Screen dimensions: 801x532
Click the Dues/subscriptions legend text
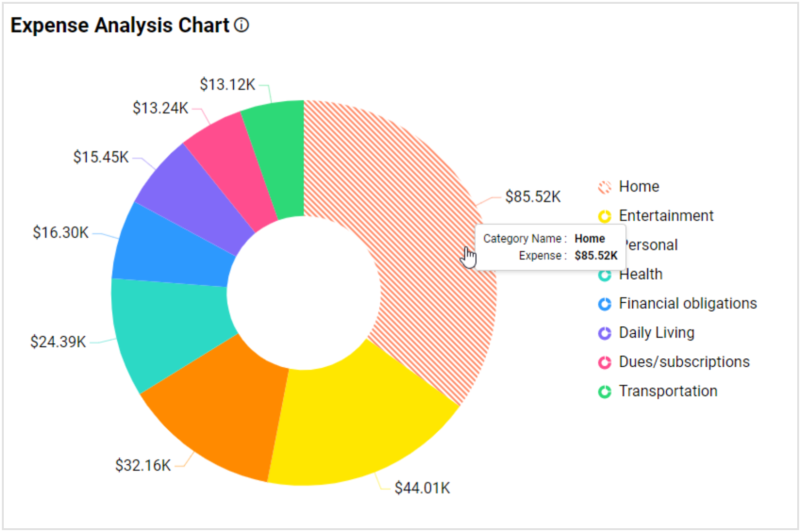coord(684,362)
